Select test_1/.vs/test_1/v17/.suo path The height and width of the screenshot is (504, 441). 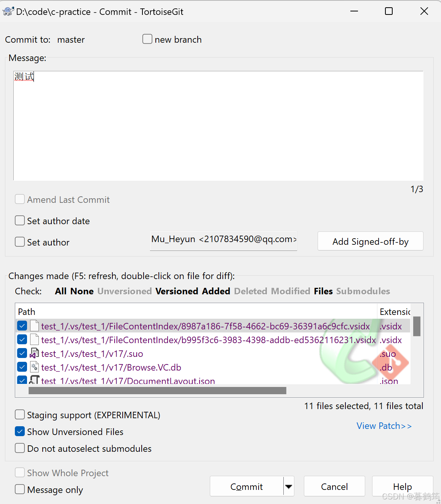92,353
